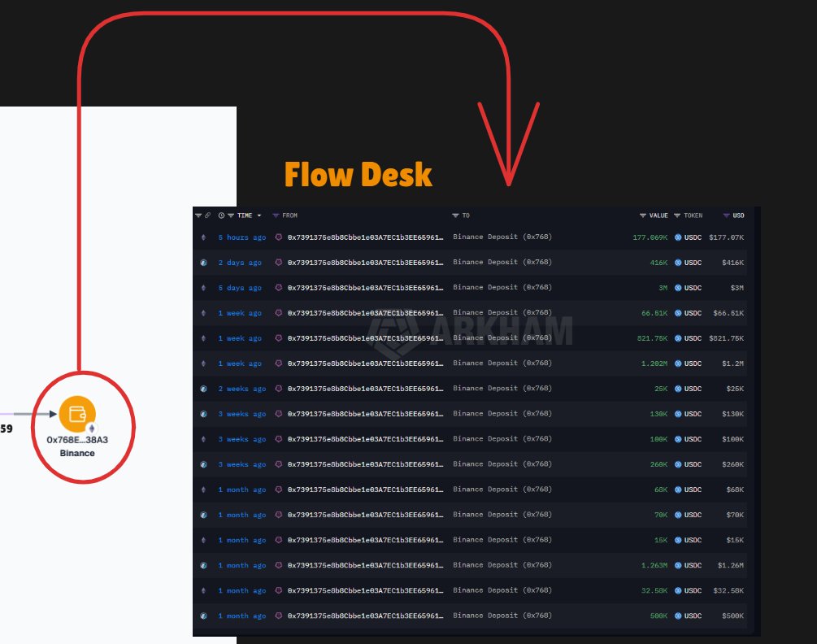Open the '5 days ago' transaction link
The height and width of the screenshot is (644, 817).
click(240, 288)
